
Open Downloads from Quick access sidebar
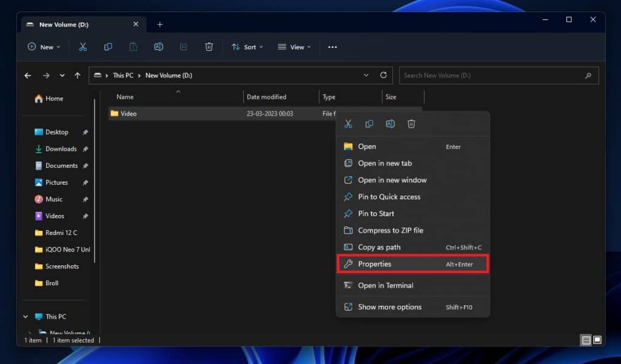click(x=61, y=149)
